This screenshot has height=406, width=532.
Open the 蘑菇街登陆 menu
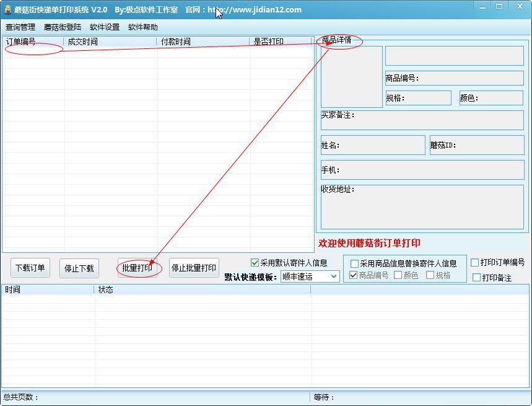click(63, 27)
